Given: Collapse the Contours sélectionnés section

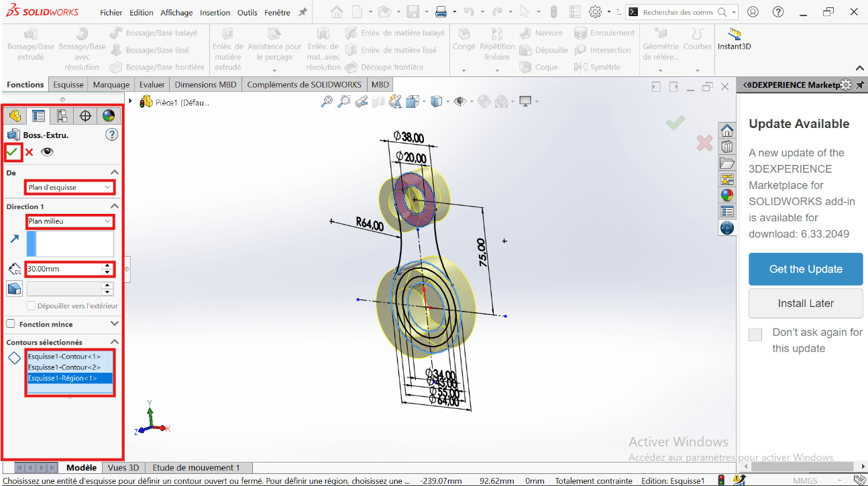Looking at the screenshot, I should [x=114, y=342].
